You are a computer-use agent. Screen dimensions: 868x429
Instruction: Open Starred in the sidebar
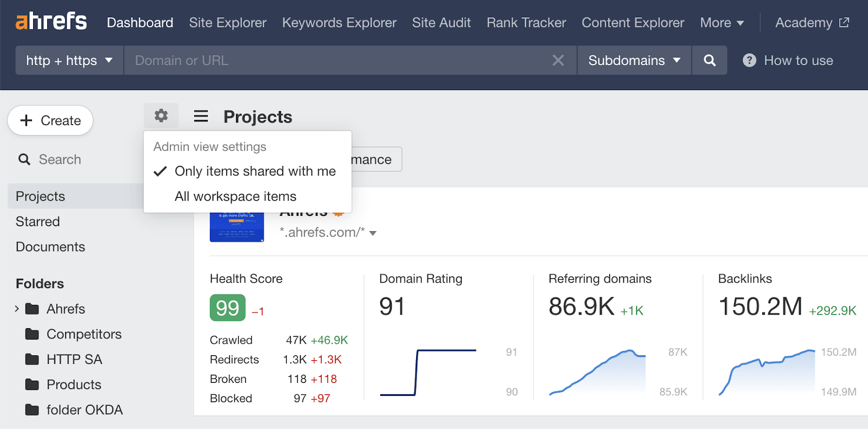click(x=38, y=221)
